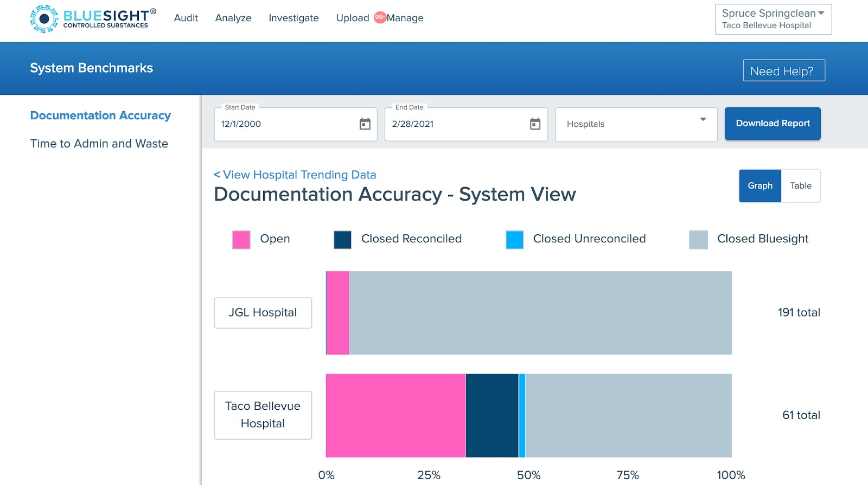The image size is (868, 489).
Task: Open the Upload menu
Action: click(x=353, y=18)
